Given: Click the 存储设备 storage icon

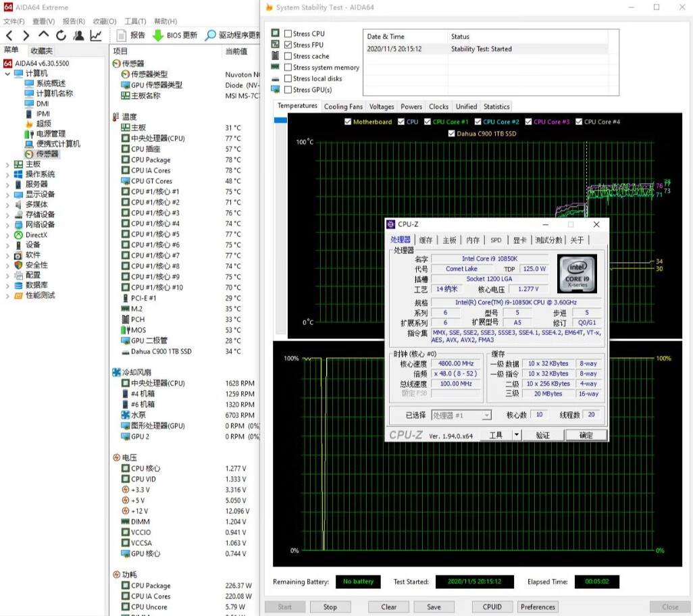Looking at the screenshot, I should (18, 214).
